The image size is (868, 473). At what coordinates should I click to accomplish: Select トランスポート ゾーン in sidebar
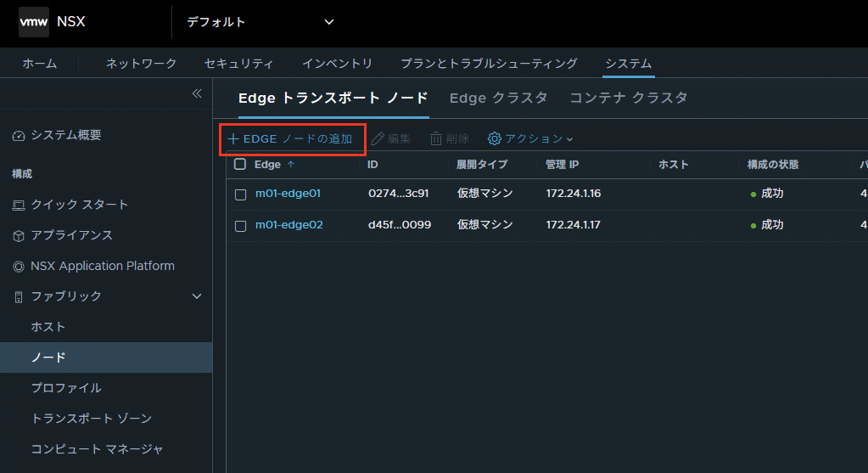point(92,418)
